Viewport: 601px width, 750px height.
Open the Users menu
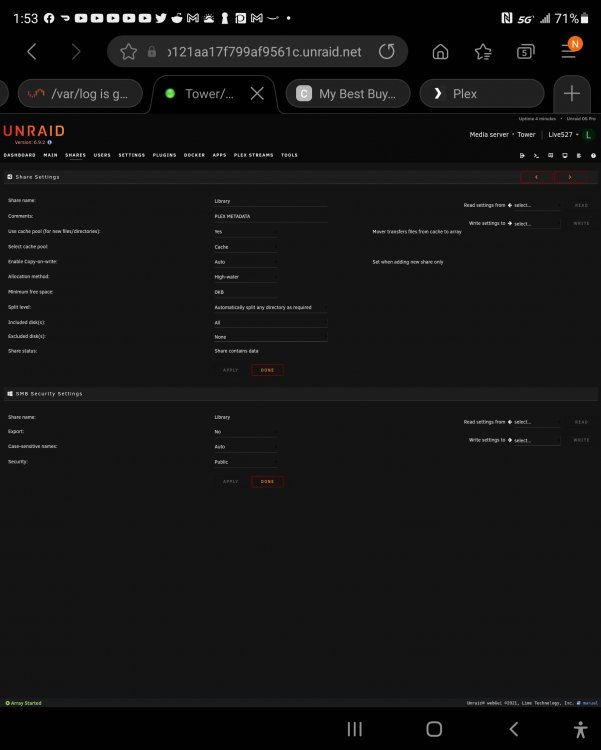click(x=102, y=155)
